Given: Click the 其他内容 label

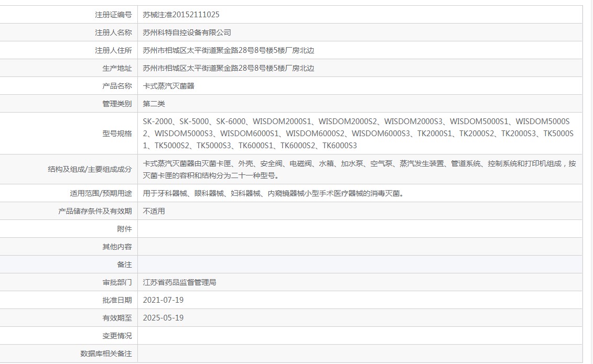Looking at the screenshot, I should pyautogui.click(x=117, y=247).
